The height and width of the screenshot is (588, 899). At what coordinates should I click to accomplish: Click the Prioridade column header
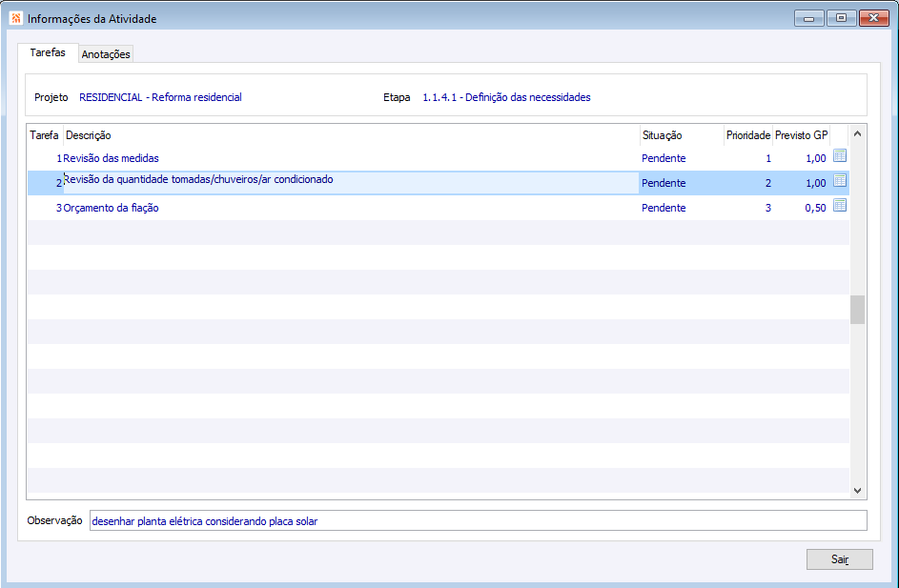[x=747, y=135]
